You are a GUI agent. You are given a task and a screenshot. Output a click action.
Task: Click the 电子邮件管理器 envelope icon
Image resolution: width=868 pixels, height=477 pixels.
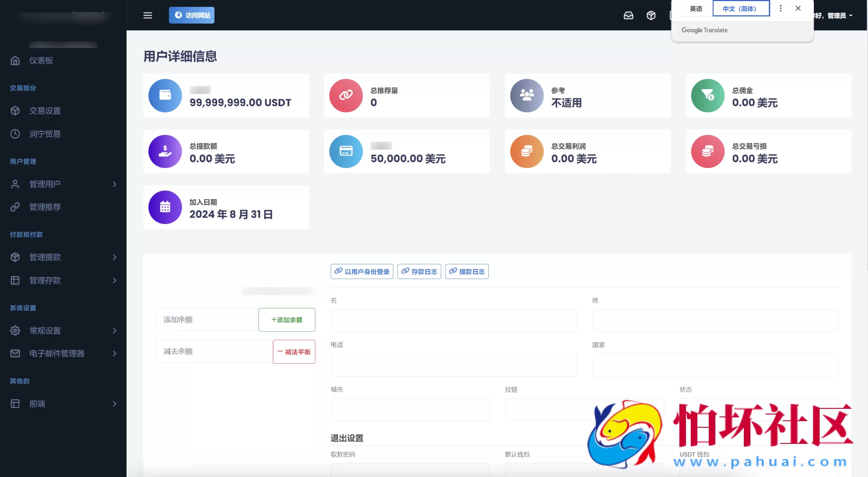[x=15, y=353]
